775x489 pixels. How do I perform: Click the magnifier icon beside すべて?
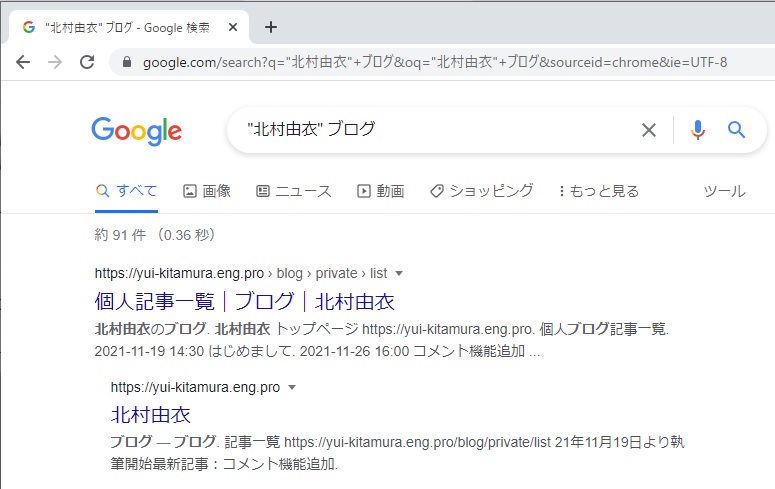click(102, 191)
